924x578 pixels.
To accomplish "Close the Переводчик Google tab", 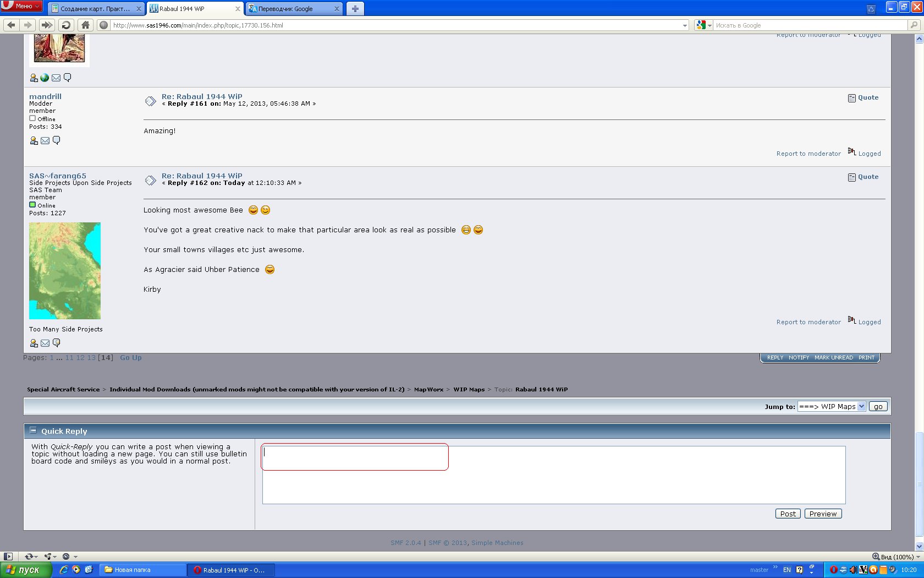I will (337, 9).
